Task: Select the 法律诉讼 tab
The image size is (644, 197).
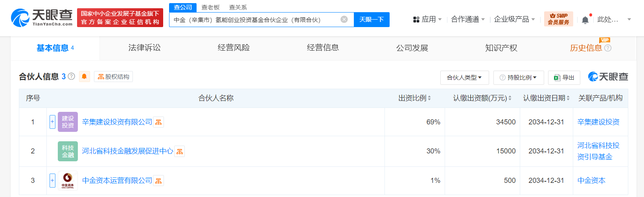Action: pos(144,48)
